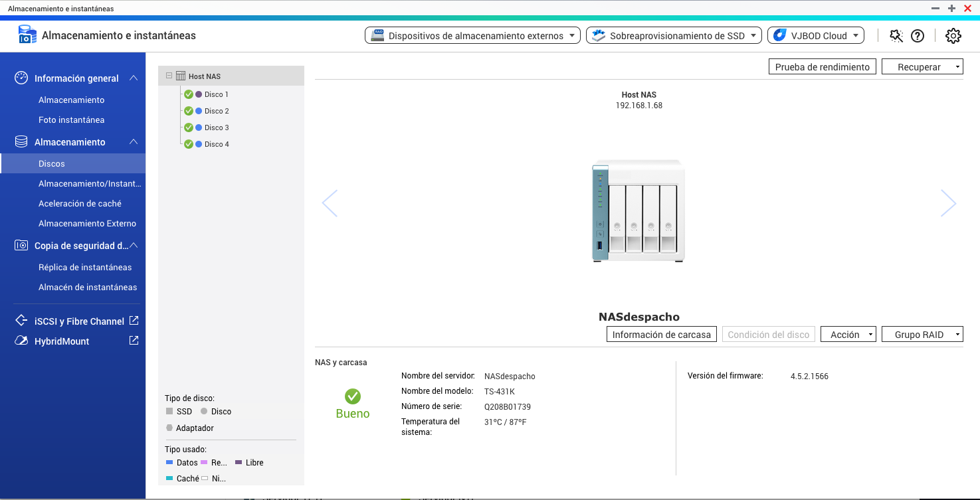This screenshot has height=500, width=980.
Task: Select Disco 1 in the disk tree
Action: 216,94
